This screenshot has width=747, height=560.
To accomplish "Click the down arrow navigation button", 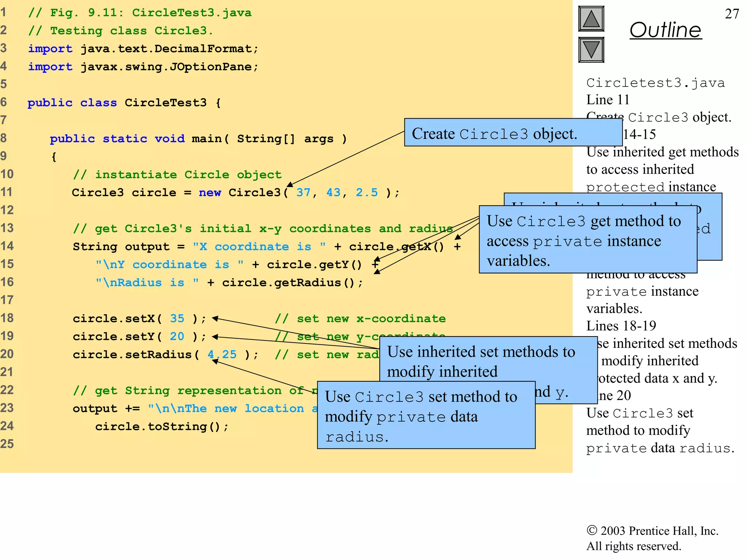I will (591, 50).
